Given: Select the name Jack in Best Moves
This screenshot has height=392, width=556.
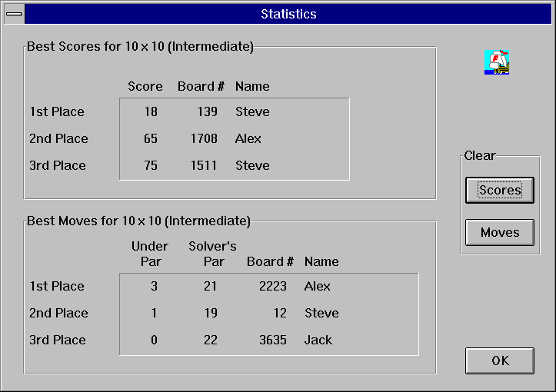Looking at the screenshot, I should pos(318,341).
